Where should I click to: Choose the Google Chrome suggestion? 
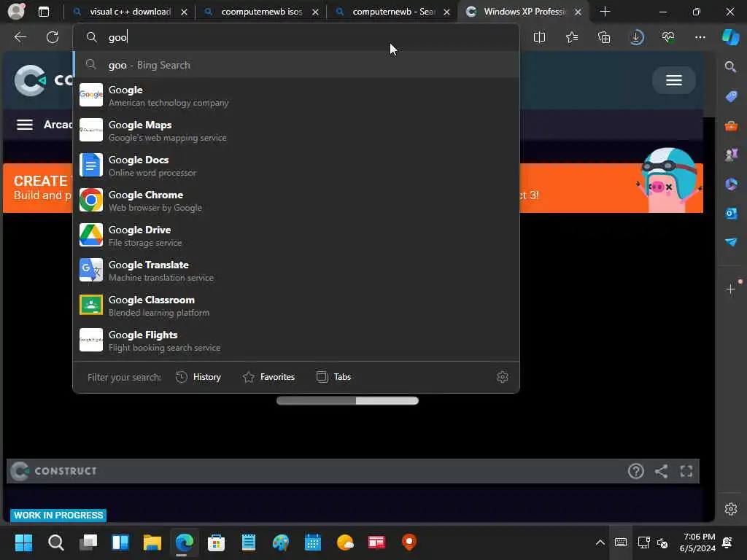point(296,201)
